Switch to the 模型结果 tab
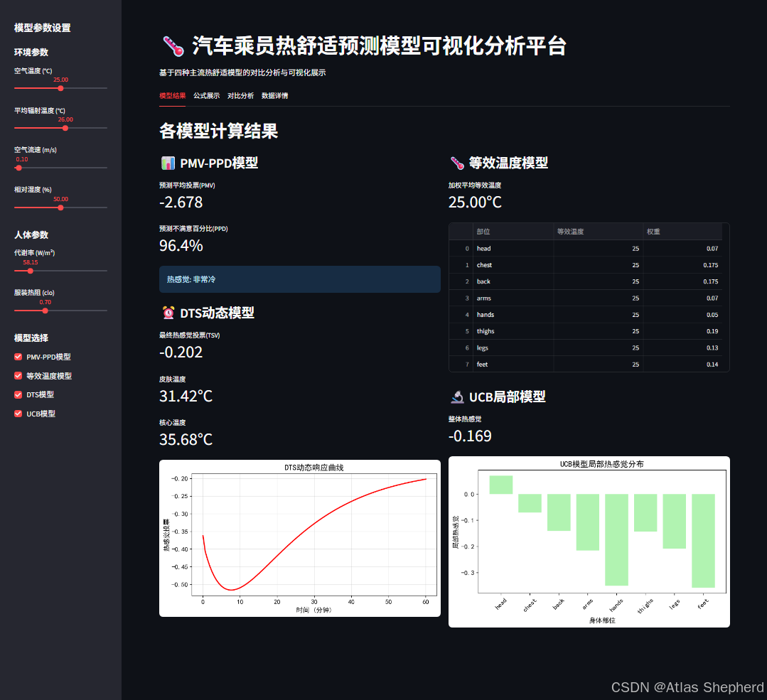 pyautogui.click(x=172, y=96)
